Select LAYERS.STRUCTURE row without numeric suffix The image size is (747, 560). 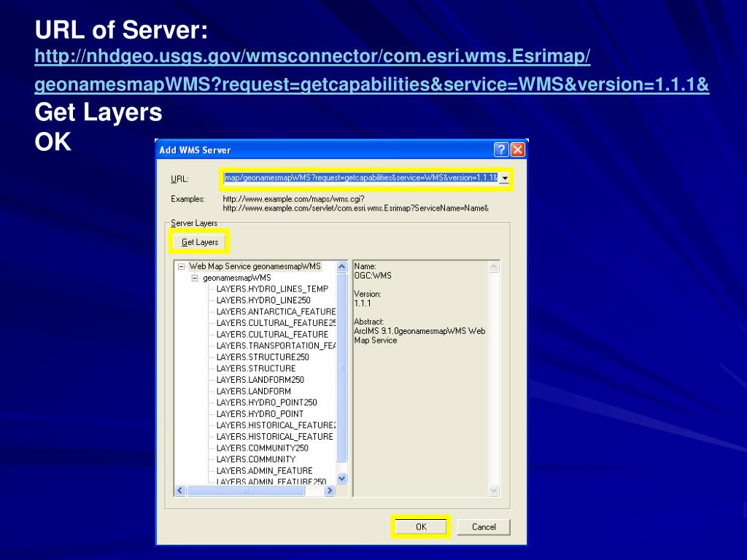[x=256, y=368]
